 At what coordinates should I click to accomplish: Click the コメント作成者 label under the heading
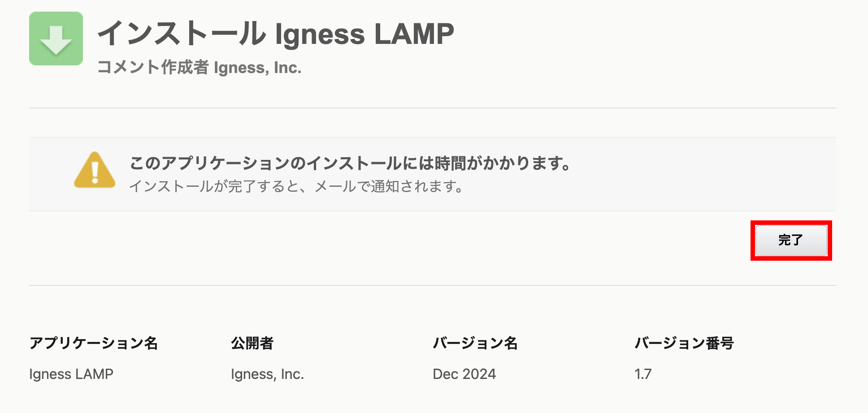pos(153,68)
